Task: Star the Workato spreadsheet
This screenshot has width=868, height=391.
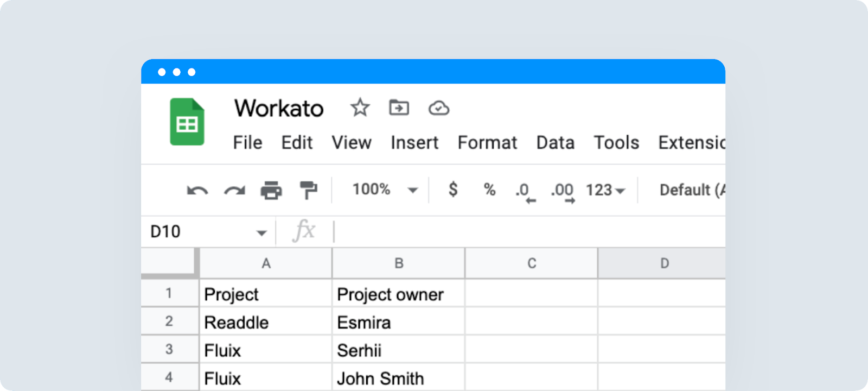Action: (x=360, y=108)
